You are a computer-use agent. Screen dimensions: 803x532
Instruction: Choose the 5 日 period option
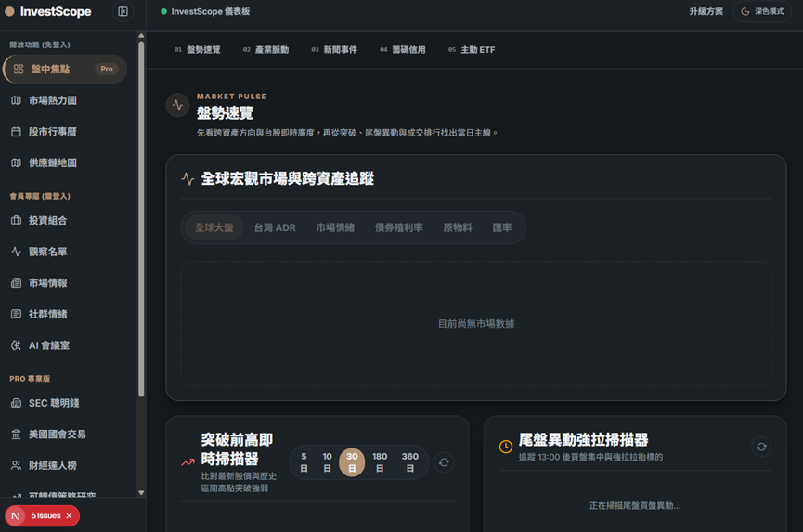(x=304, y=462)
